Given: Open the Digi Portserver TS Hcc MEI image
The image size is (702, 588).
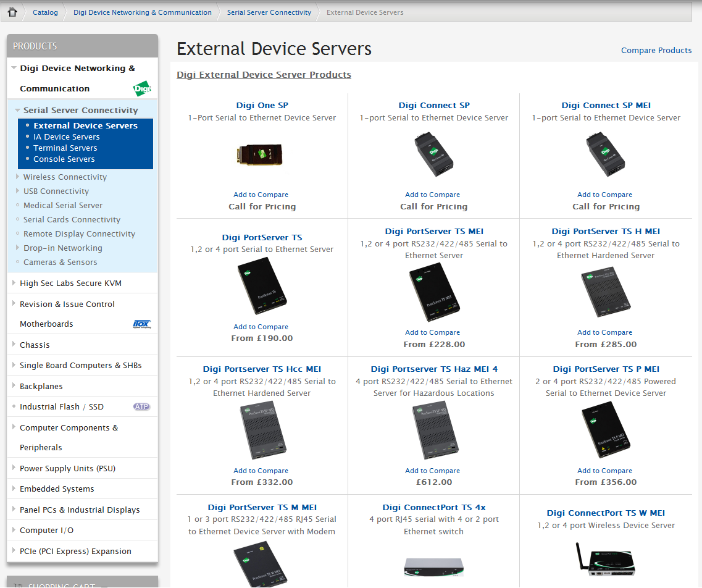Looking at the screenshot, I should coord(263,430).
